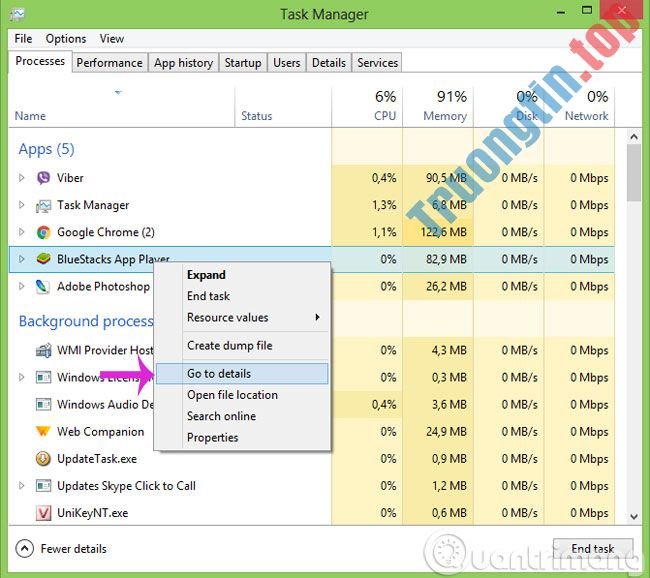
Task: Select the Web Companion process row
Action: tap(311, 432)
